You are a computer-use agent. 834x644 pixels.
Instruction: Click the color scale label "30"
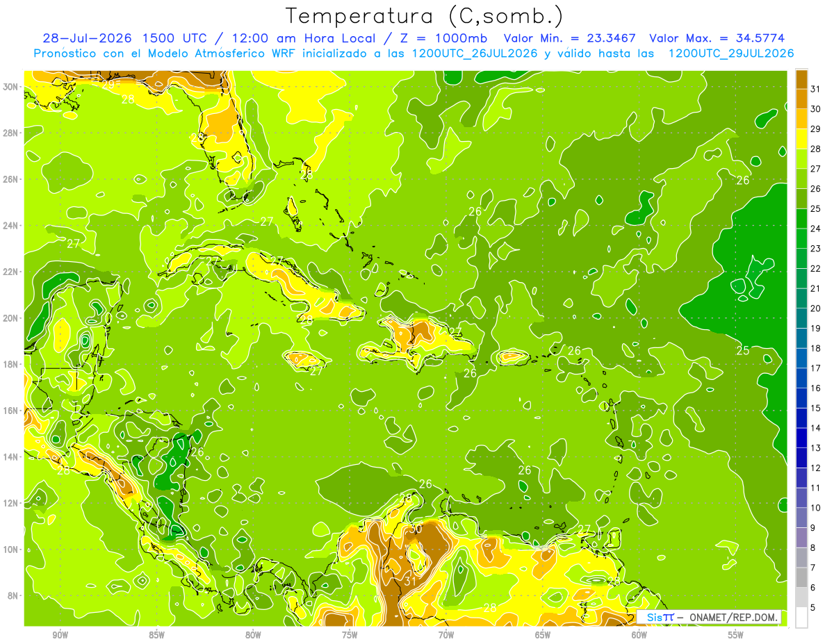pyautogui.click(x=816, y=109)
